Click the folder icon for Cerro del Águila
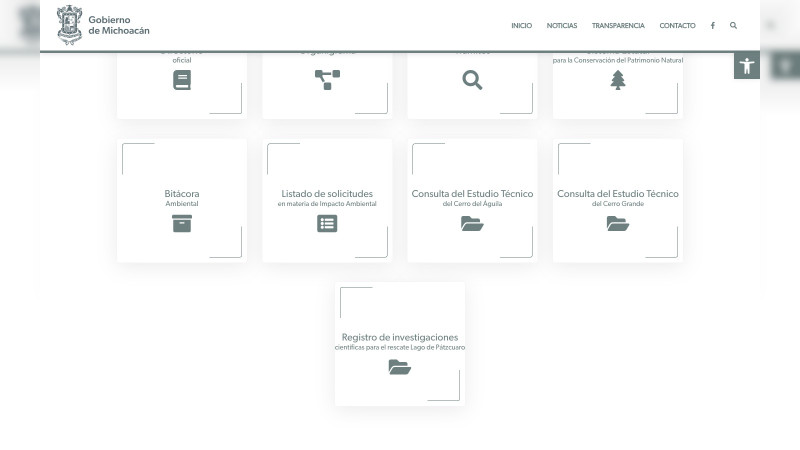This screenshot has width=800, height=450. [x=472, y=223]
